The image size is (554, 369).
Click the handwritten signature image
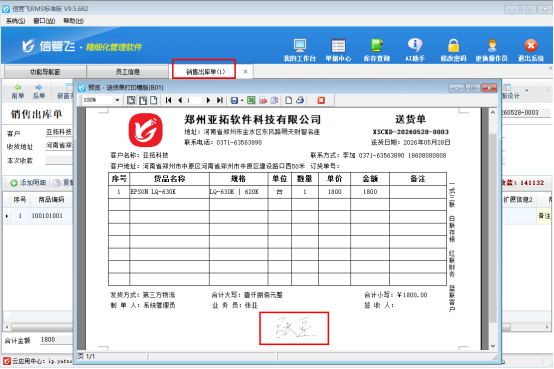[x=295, y=328]
